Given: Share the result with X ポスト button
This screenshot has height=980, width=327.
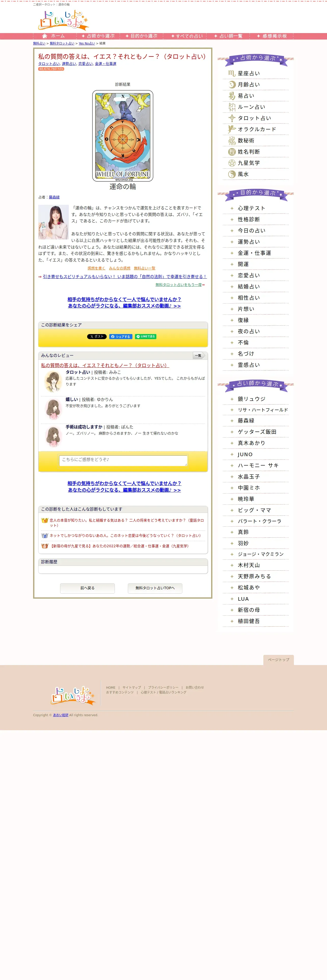Looking at the screenshot, I should tap(97, 336).
